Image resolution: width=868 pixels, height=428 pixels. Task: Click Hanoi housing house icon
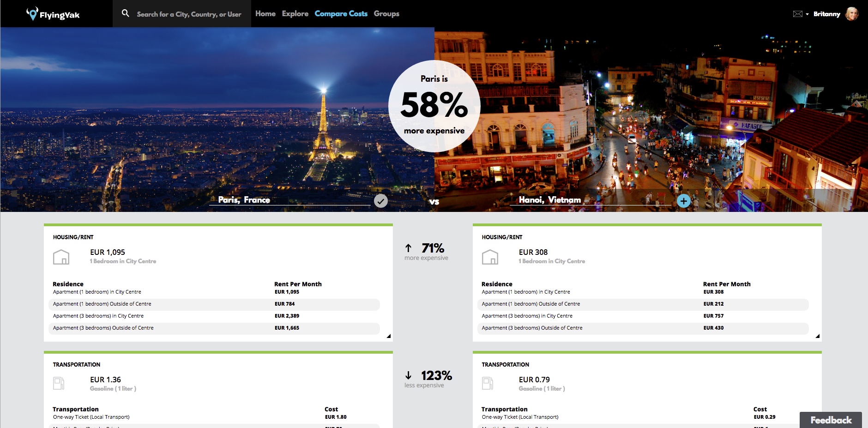490,257
